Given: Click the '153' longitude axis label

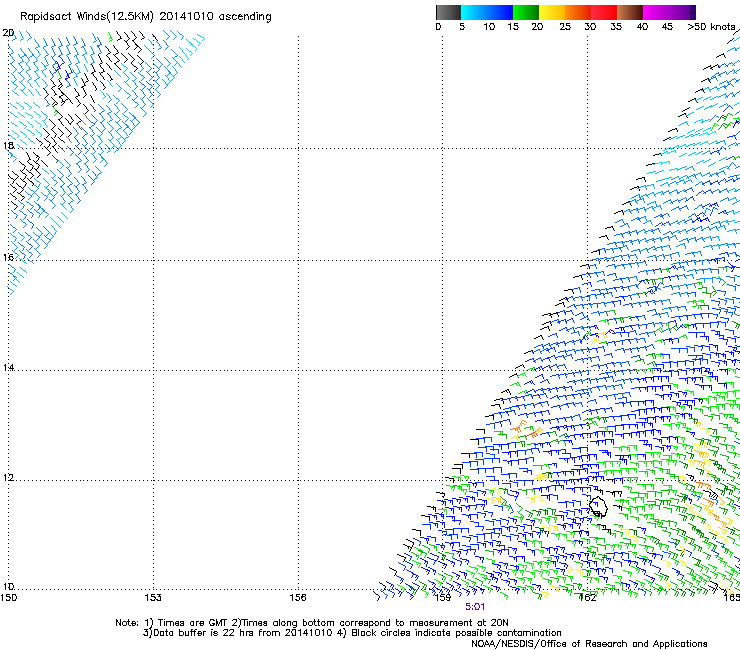Looking at the screenshot, I should point(153,598).
